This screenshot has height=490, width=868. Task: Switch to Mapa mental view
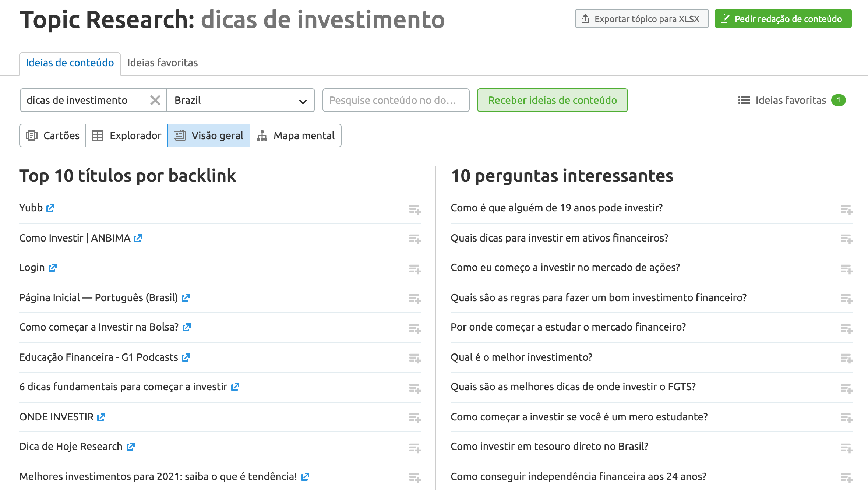click(296, 135)
